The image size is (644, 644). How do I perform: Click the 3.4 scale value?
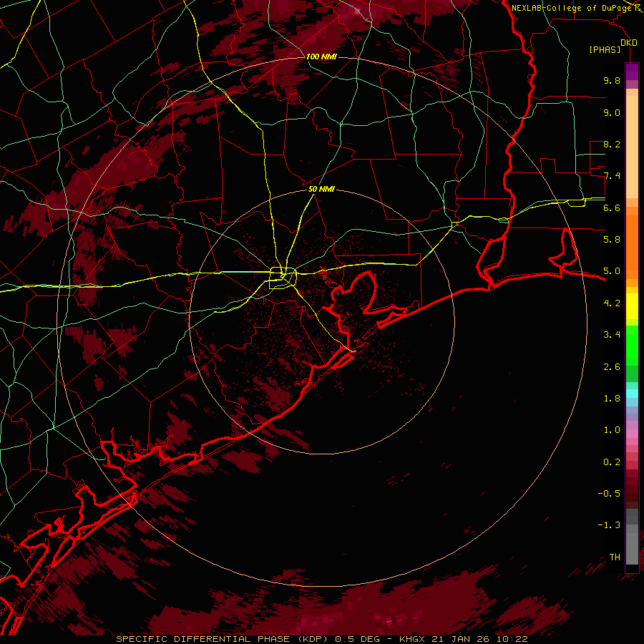pos(612,335)
